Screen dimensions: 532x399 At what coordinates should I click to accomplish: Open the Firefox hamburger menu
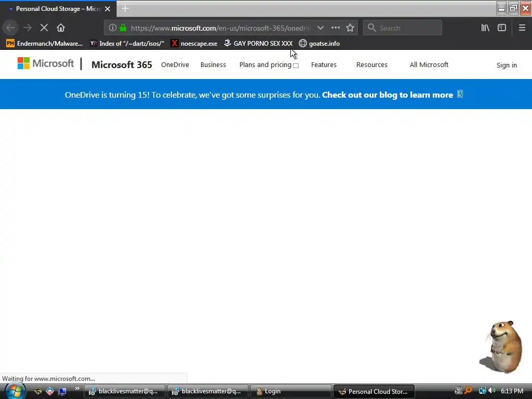[522, 28]
